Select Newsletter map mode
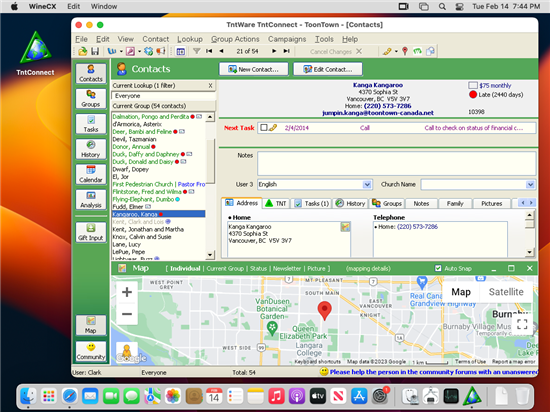Viewport: 550px width, 412px height. click(287, 269)
